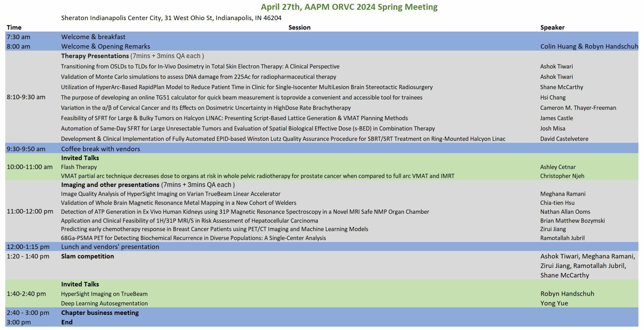Select speaker 'Brian Matthew Bozymski'
The height and width of the screenshot is (330, 644).
pyautogui.click(x=572, y=221)
